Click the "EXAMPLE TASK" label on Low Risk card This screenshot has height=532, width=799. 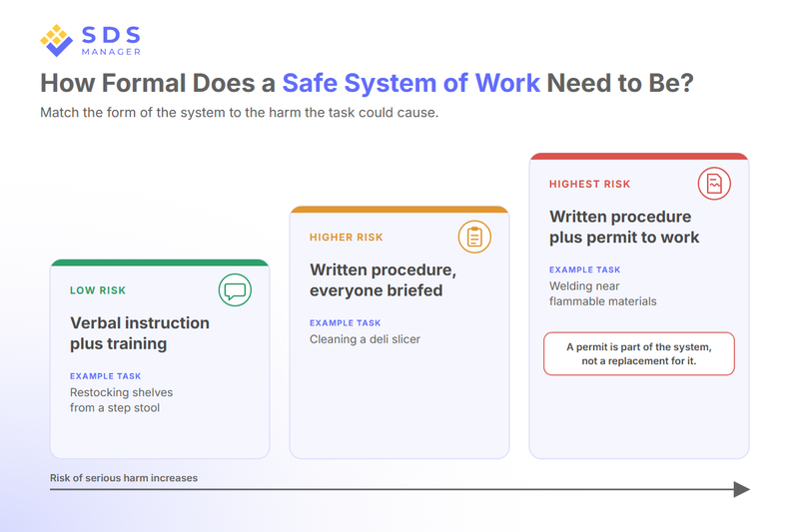[106, 376]
